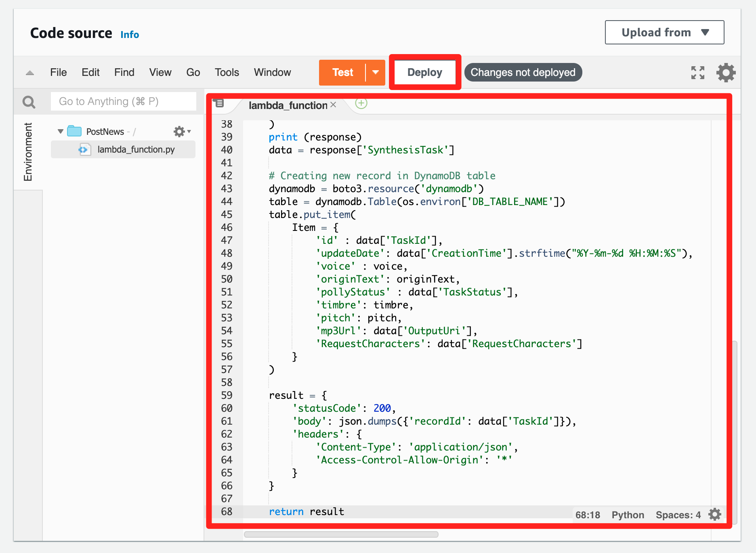The image size is (756, 553).
Task: Click the Code source heading
Action: (71, 33)
